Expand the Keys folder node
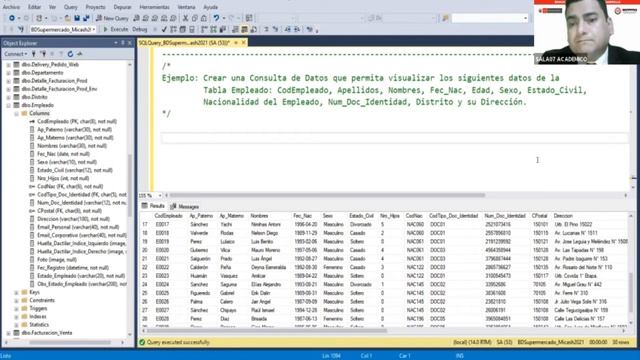 pyautogui.click(x=16, y=292)
